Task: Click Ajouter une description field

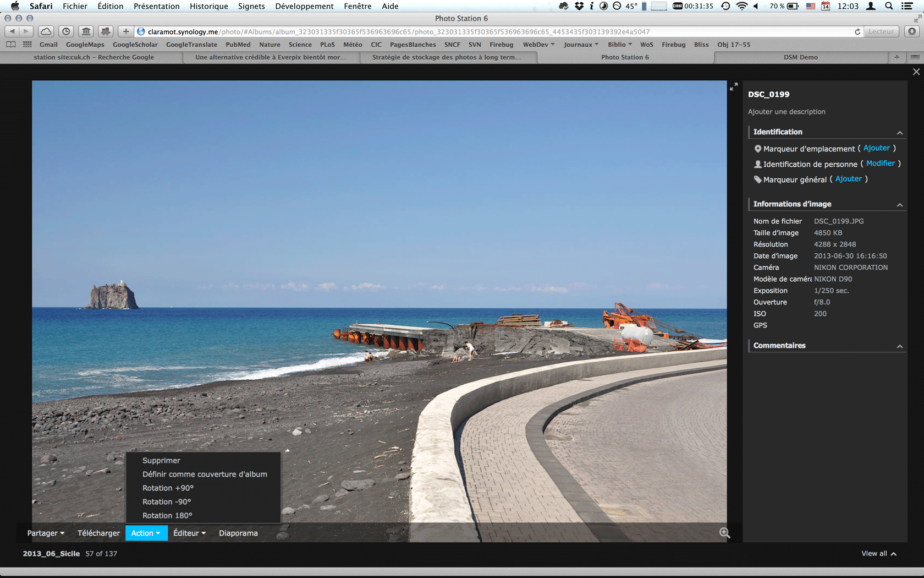Action: pyautogui.click(x=787, y=112)
